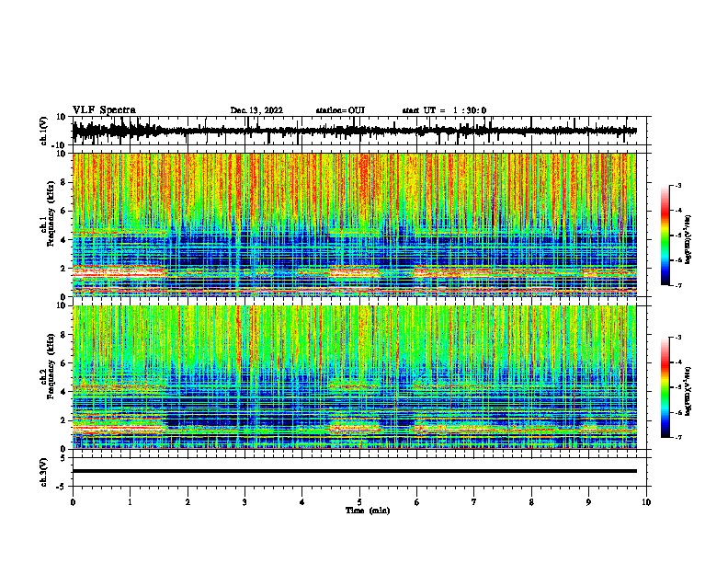Select the "-7" label on ch.1 colorbar

[x=678, y=285]
